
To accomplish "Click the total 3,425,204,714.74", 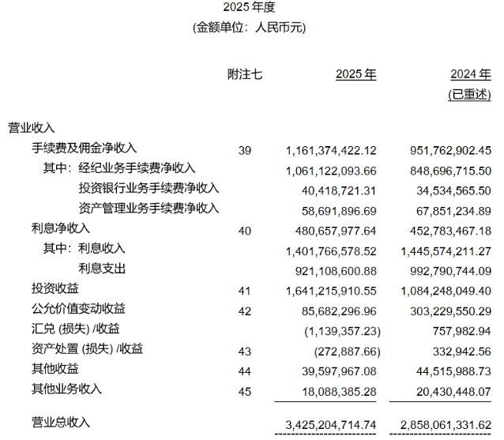I will 331,425.
